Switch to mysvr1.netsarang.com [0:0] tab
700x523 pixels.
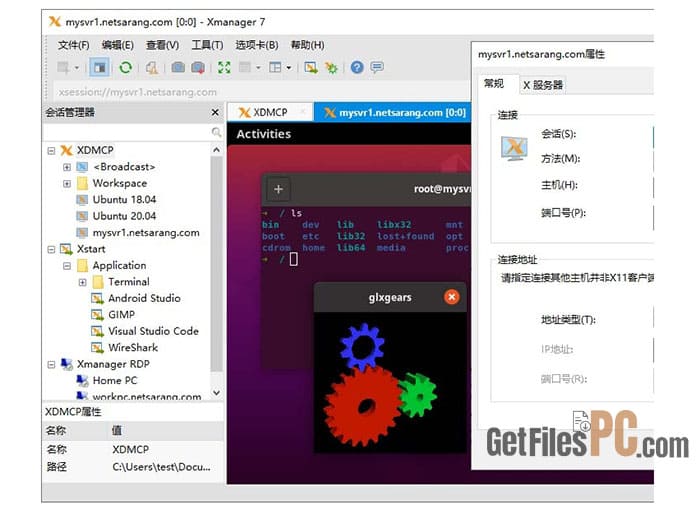[396, 112]
